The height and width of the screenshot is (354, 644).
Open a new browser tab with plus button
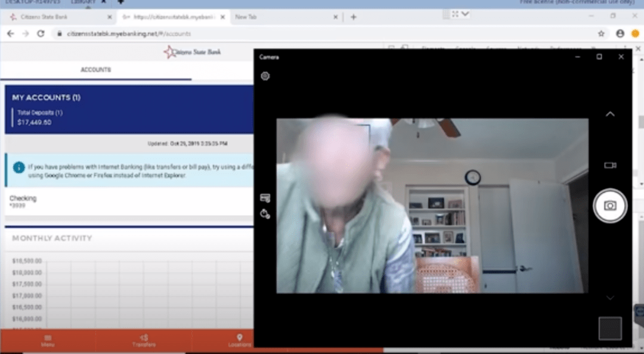click(x=354, y=17)
